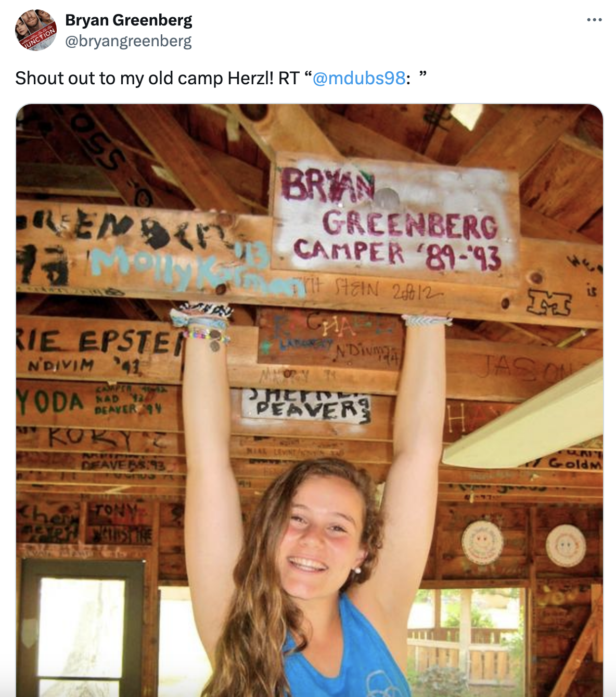Image resolution: width=616 pixels, height=697 pixels.
Task: Click the EPSTEIN N'DIVIM beam text
Action: point(99,350)
